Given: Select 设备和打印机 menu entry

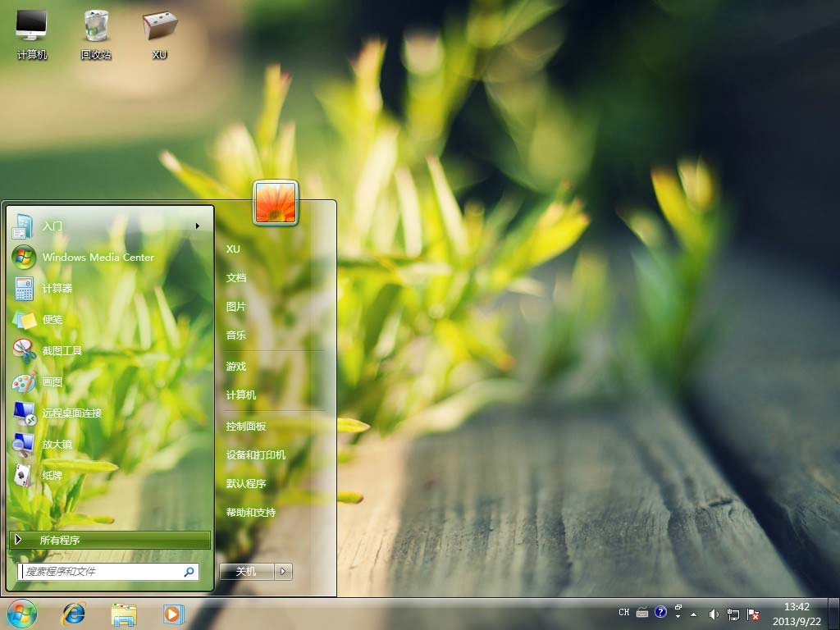Looking at the screenshot, I should tap(256, 454).
